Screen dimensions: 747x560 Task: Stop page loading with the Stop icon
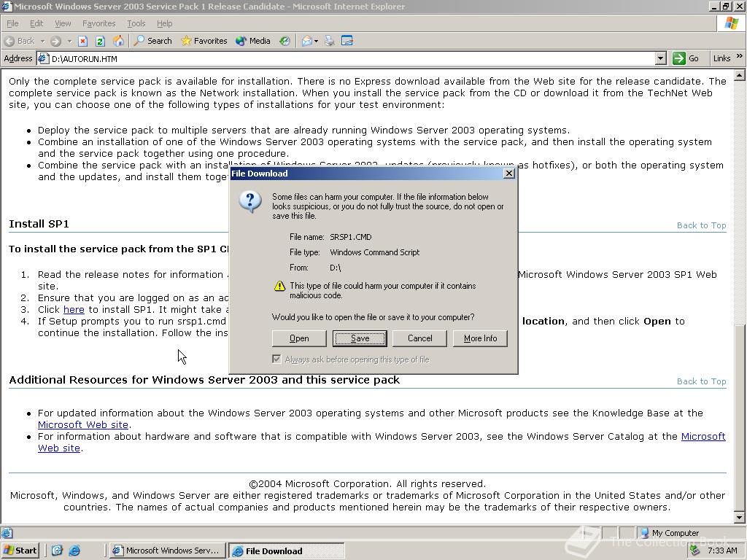pyautogui.click(x=82, y=41)
